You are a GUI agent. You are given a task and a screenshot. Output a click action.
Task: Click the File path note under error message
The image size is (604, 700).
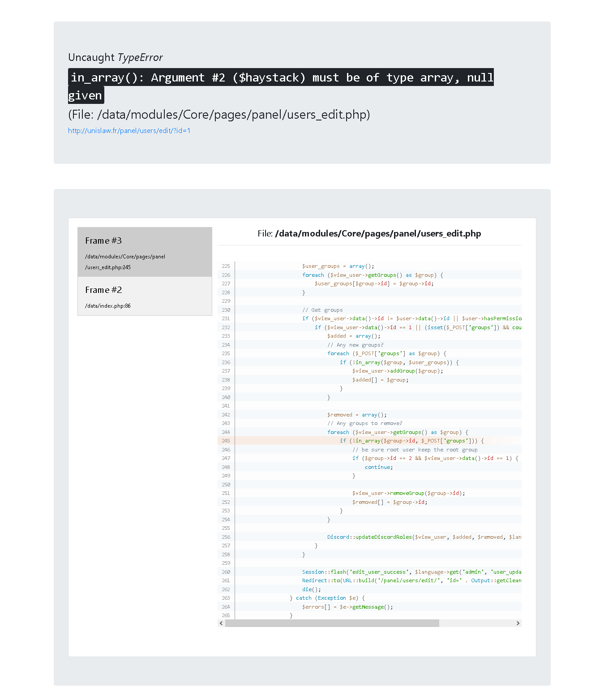click(x=219, y=115)
